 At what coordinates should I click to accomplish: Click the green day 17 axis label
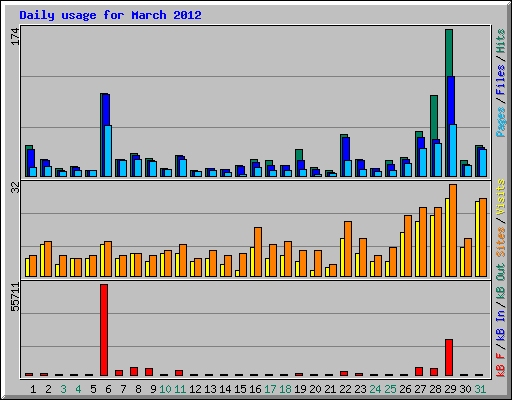pyautogui.click(x=270, y=389)
